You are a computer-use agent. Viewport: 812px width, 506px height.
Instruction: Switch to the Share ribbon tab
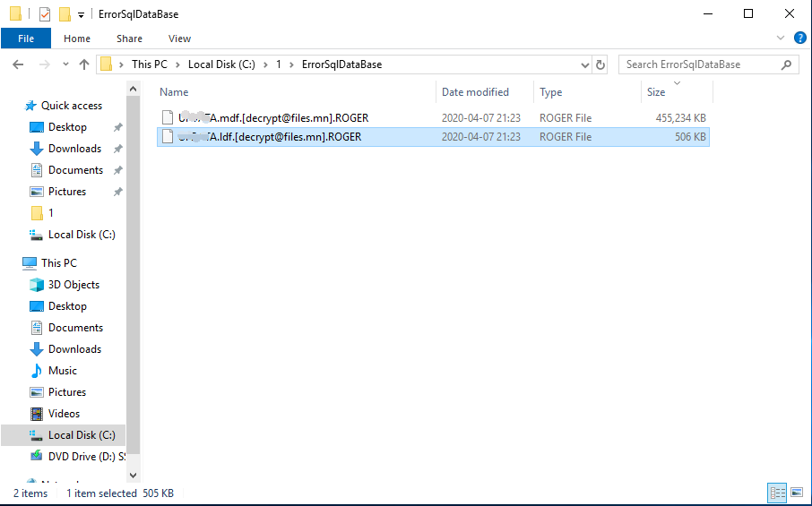(129, 39)
